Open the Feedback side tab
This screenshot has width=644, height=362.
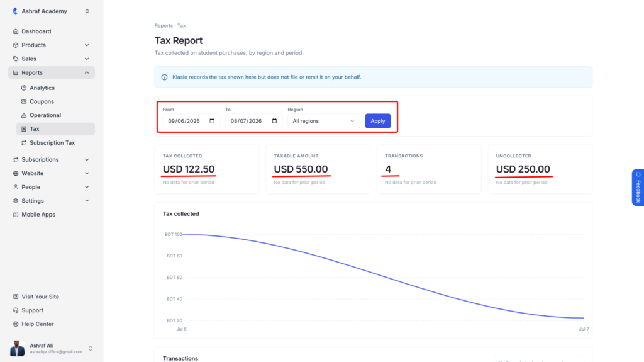(x=638, y=187)
